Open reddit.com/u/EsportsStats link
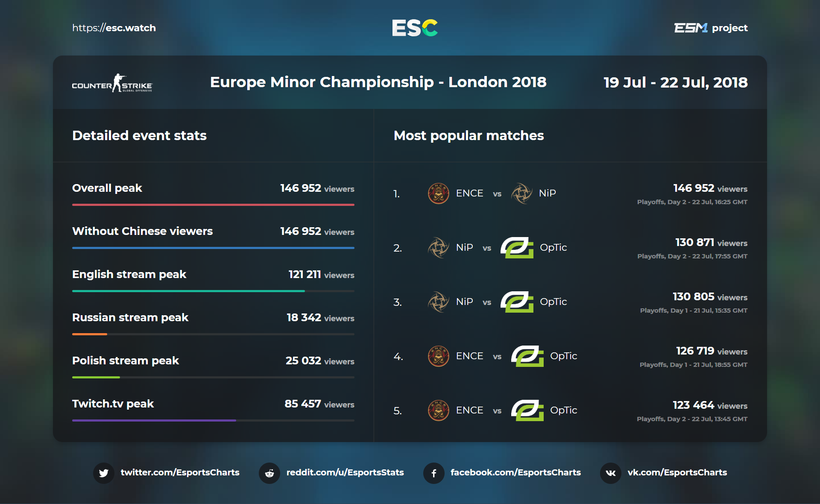The height and width of the screenshot is (504, 820). coord(345,472)
